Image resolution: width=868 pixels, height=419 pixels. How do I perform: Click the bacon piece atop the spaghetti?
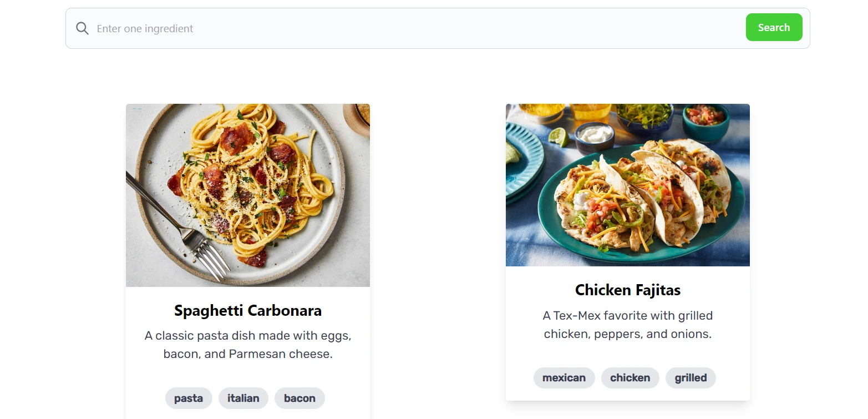236,138
